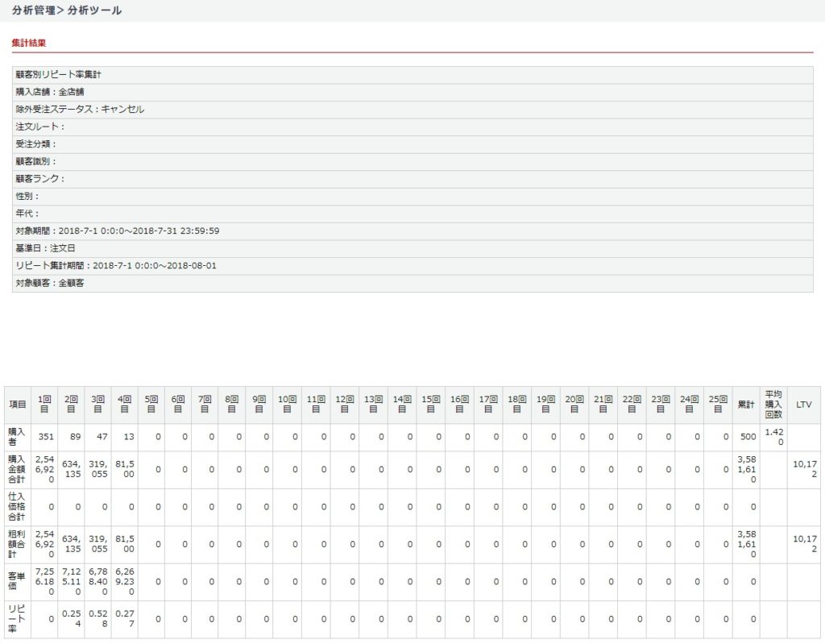
Task: Click the 粗利額合計 row label
Action: click(18, 545)
